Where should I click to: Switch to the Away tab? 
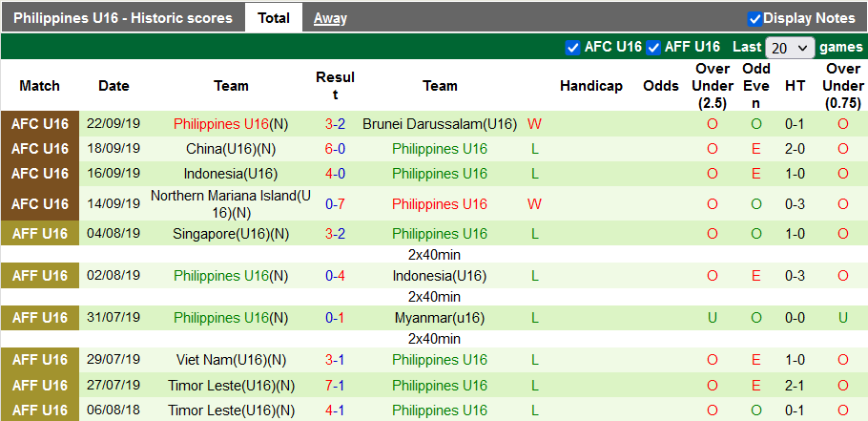tap(330, 18)
